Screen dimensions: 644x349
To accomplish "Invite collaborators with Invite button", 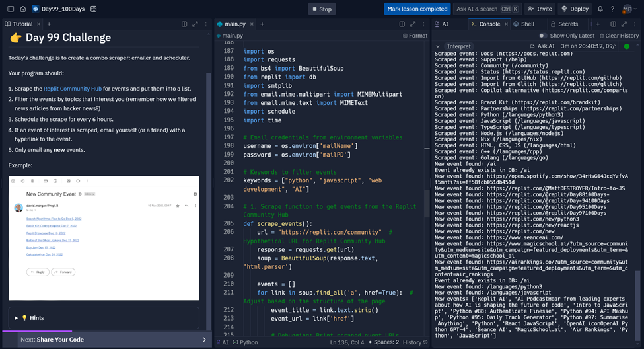I will tap(540, 9).
